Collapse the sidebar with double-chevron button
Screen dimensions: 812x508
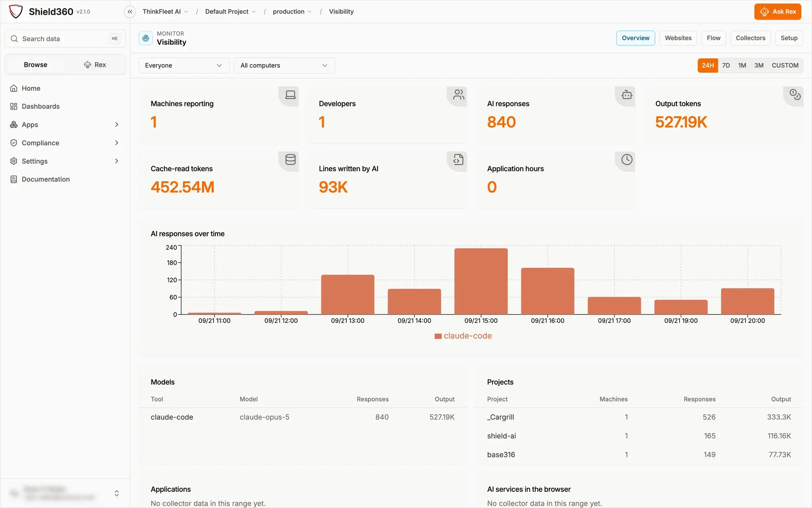pyautogui.click(x=130, y=12)
